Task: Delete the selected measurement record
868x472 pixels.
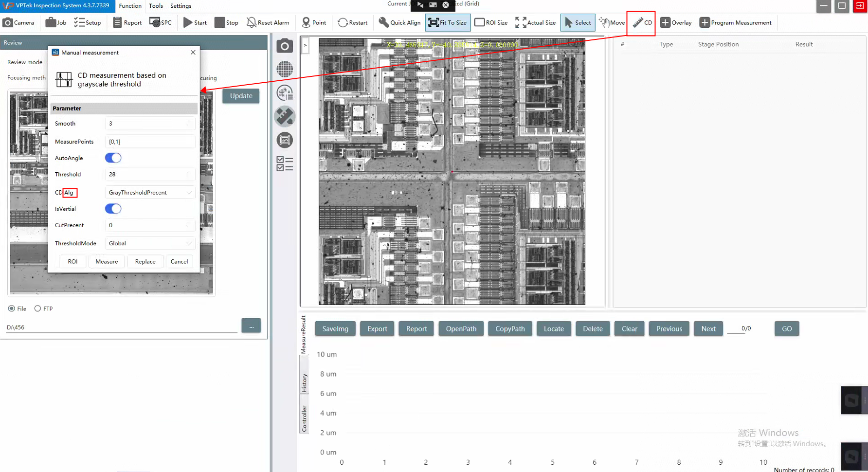Action: [x=593, y=329]
